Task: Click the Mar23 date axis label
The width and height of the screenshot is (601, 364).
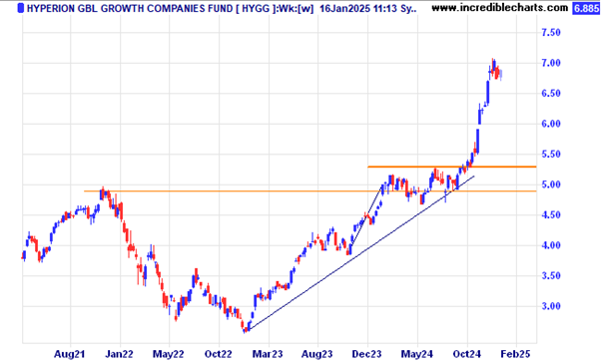Action: (x=268, y=354)
